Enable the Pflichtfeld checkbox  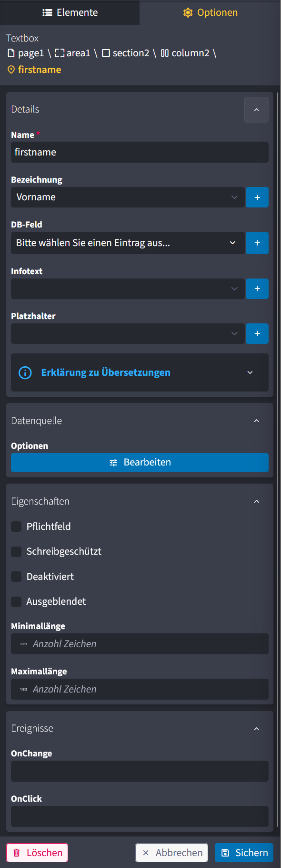point(16,527)
